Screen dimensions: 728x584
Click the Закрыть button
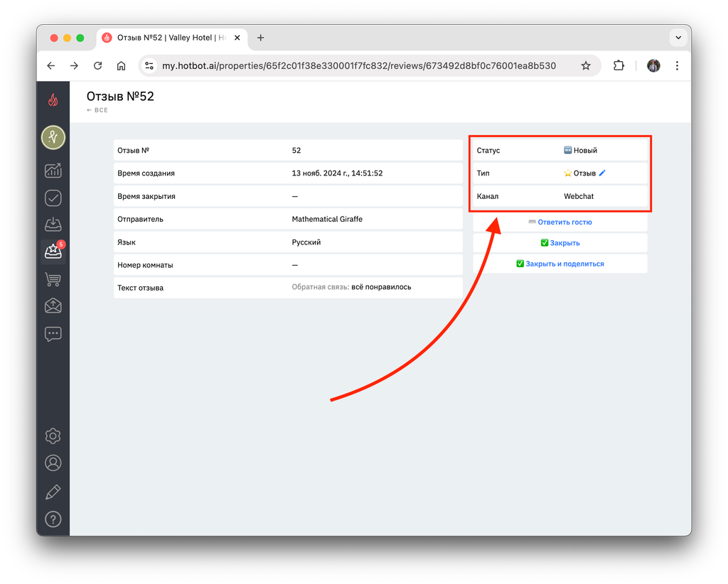click(x=560, y=243)
